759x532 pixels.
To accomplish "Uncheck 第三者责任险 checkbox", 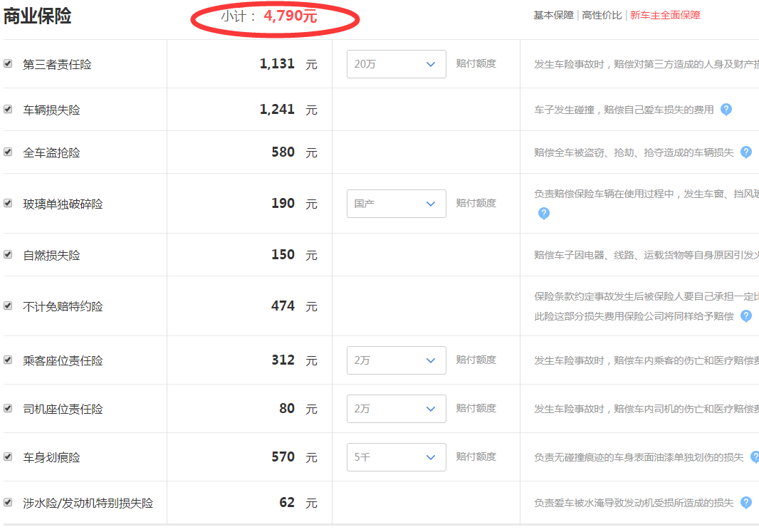I will (8, 63).
